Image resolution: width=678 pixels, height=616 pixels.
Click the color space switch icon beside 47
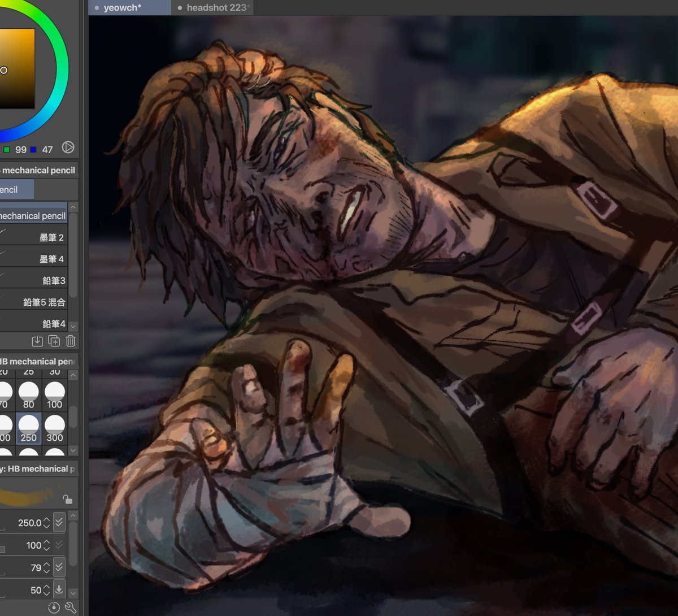[68, 148]
